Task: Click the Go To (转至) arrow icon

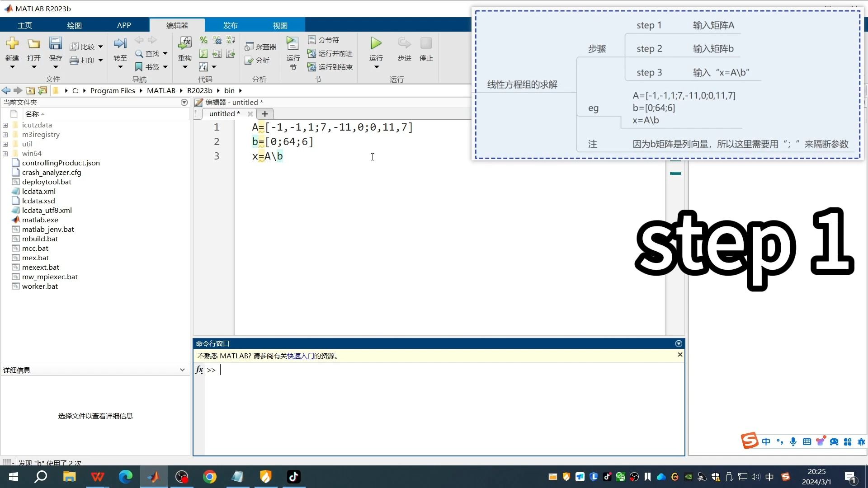Action: click(x=120, y=43)
